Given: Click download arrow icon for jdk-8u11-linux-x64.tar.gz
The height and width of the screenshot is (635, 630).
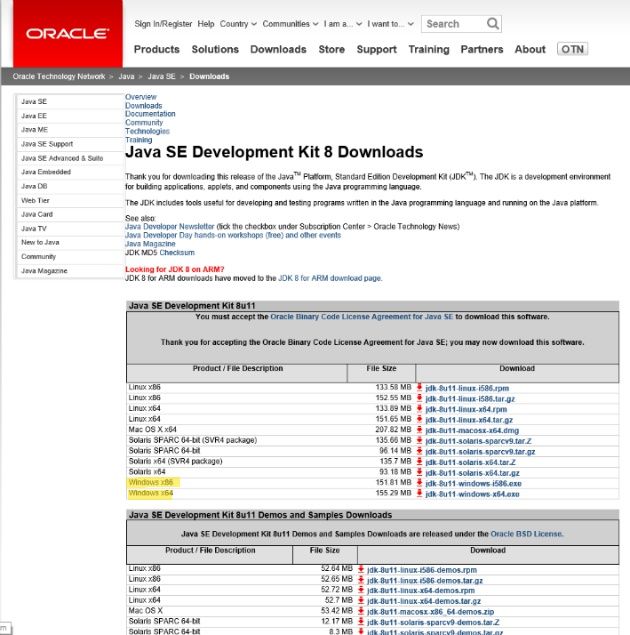Looking at the screenshot, I should click(419, 419).
